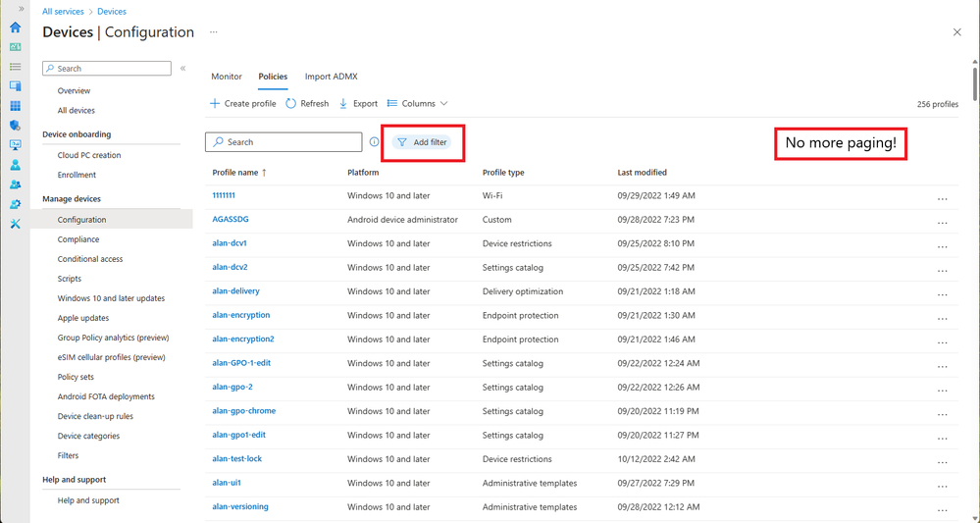Open Scripts menu item
The width and height of the screenshot is (980, 523).
click(70, 279)
